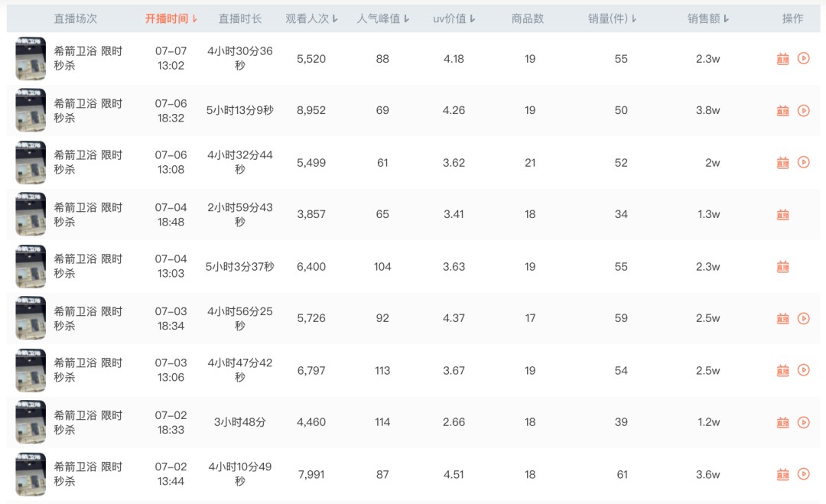Screen dimensions: 826x504
Task: Sort by 销售额 column
Action: (x=708, y=18)
